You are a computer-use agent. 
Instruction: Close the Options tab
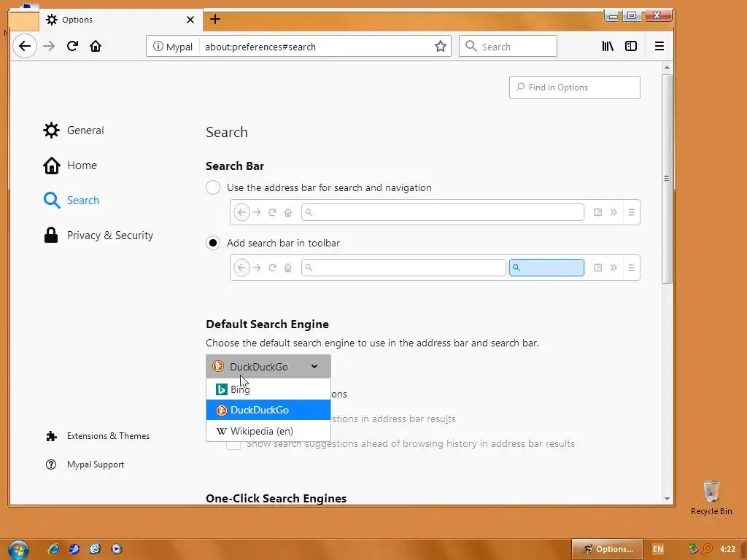pyautogui.click(x=190, y=20)
